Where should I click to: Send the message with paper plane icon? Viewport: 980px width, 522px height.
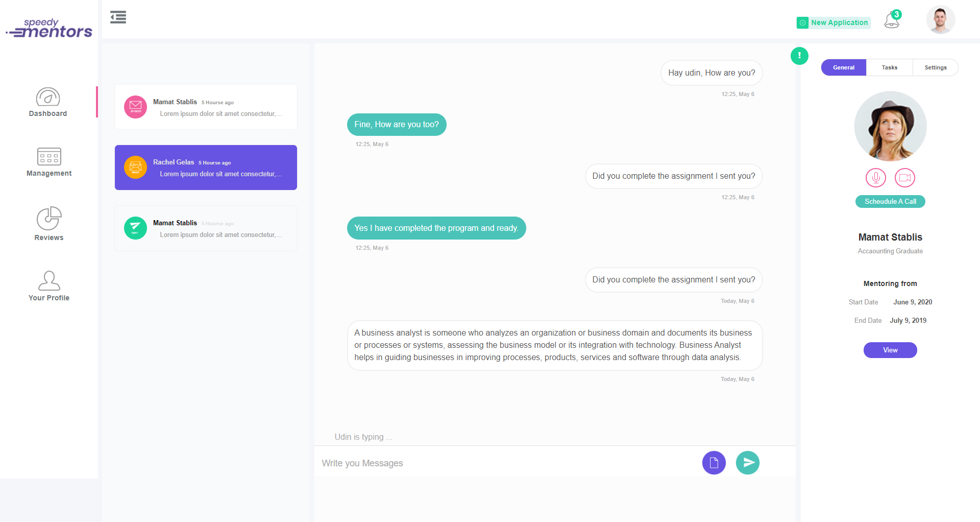[748, 463]
